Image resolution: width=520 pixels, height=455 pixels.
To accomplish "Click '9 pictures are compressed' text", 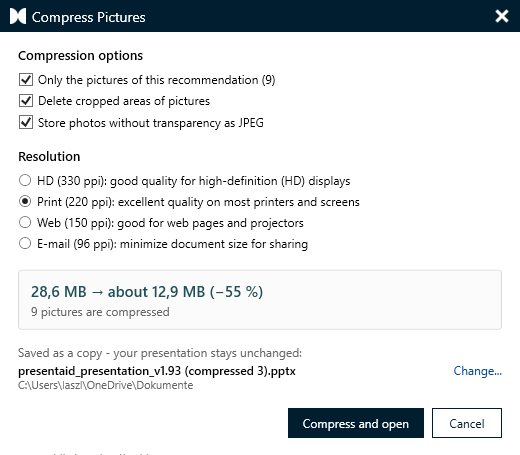I will (x=100, y=312).
